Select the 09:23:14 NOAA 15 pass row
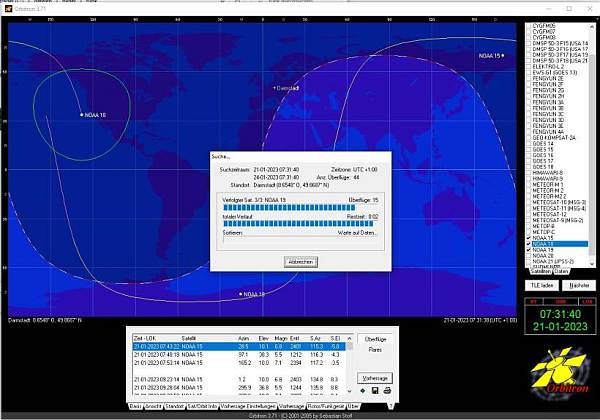600x420 pixels. coord(239,379)
